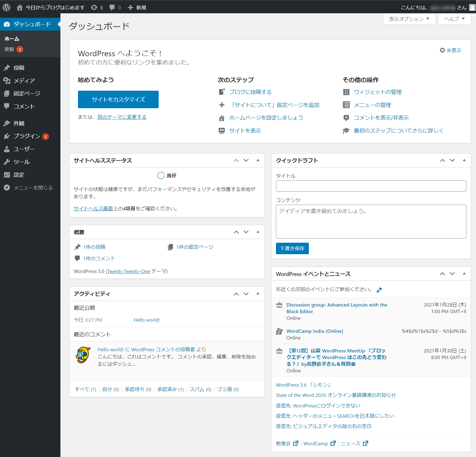Click the サイトを表示 monitor icon
This screenshot has height=457, width=476.
point(222,131)
